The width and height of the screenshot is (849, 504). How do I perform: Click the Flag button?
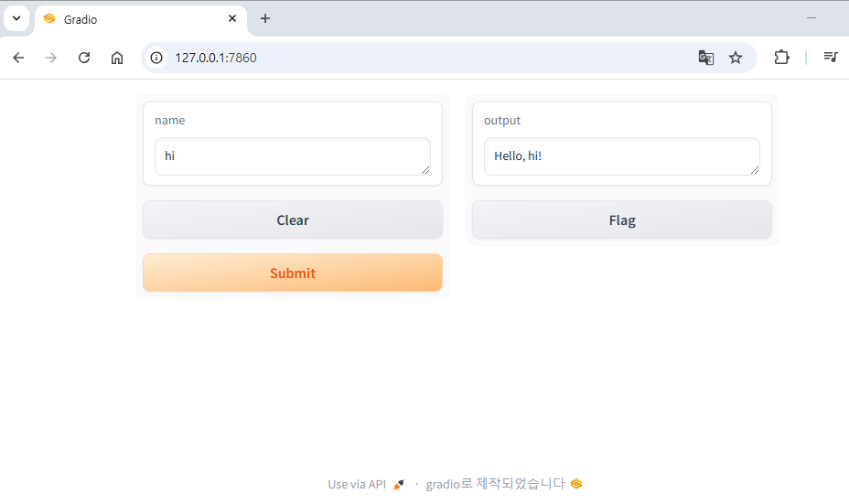coord(621,220)
